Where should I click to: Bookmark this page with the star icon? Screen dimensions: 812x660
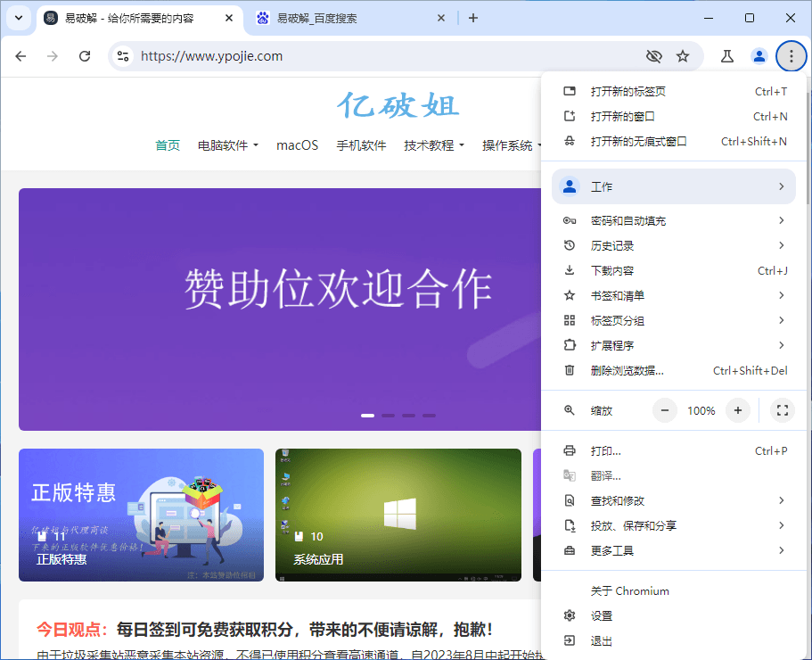click(683, 56)
